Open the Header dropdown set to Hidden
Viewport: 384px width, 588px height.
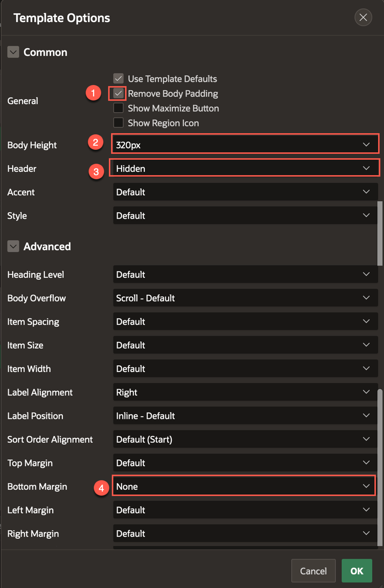(x=245, y=169)
